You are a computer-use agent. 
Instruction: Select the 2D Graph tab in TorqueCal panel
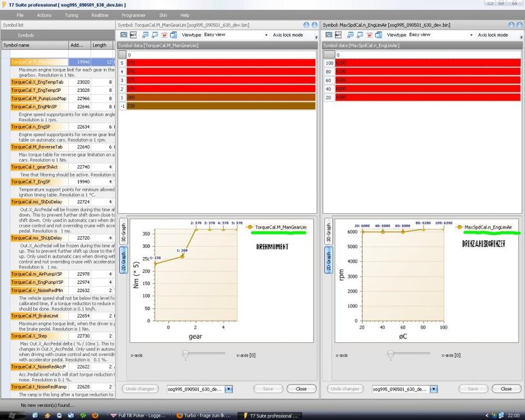click(x=123, y=260)
